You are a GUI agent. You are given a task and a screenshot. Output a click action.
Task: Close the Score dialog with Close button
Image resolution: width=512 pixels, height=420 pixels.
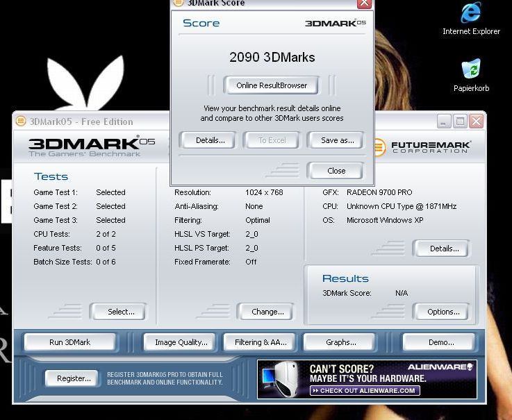tap(336, 171)
